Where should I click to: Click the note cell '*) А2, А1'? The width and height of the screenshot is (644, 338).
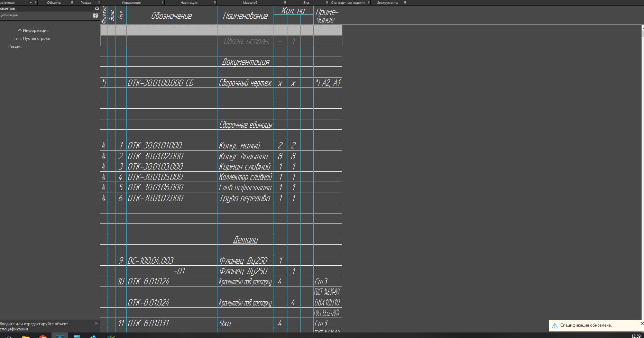click(328, 83)
